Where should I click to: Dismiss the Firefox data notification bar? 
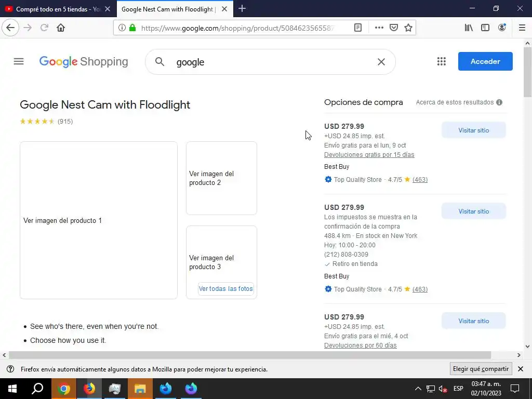[521, 369]
